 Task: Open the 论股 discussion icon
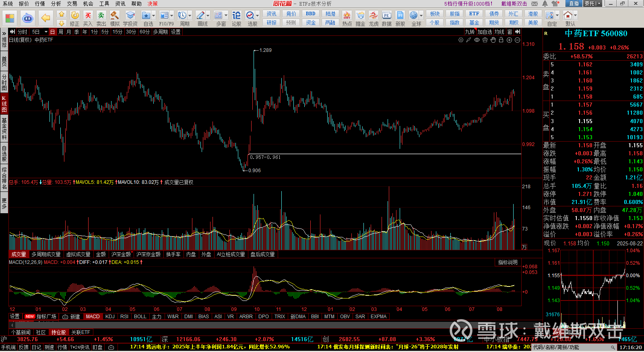[x=237, y=16]
